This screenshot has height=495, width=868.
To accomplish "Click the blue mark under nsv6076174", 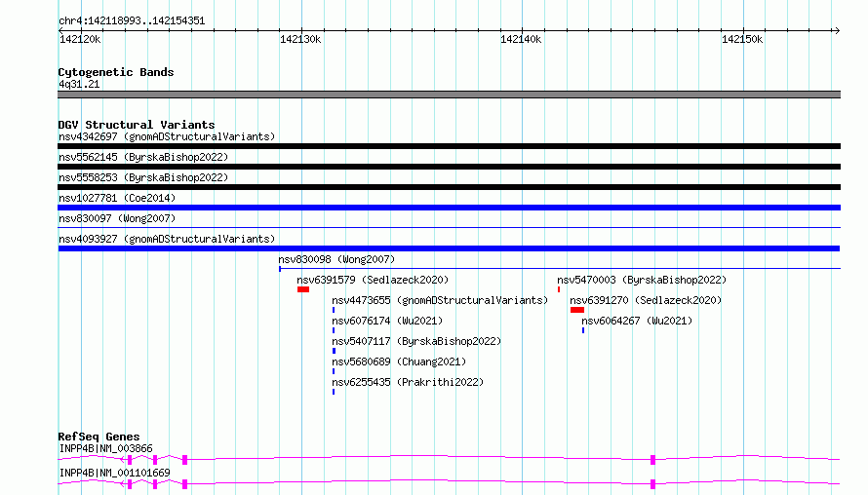I will pos(334,330).
